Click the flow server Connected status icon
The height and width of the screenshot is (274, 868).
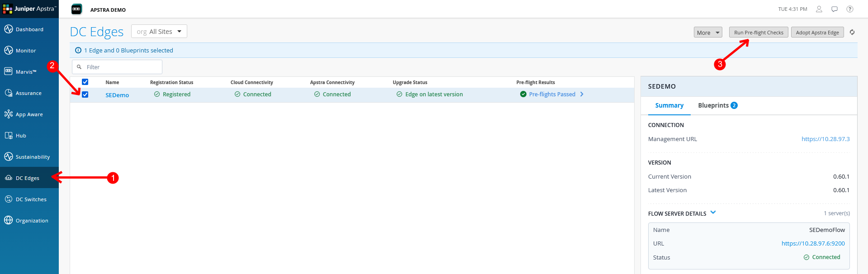[806, 257]
